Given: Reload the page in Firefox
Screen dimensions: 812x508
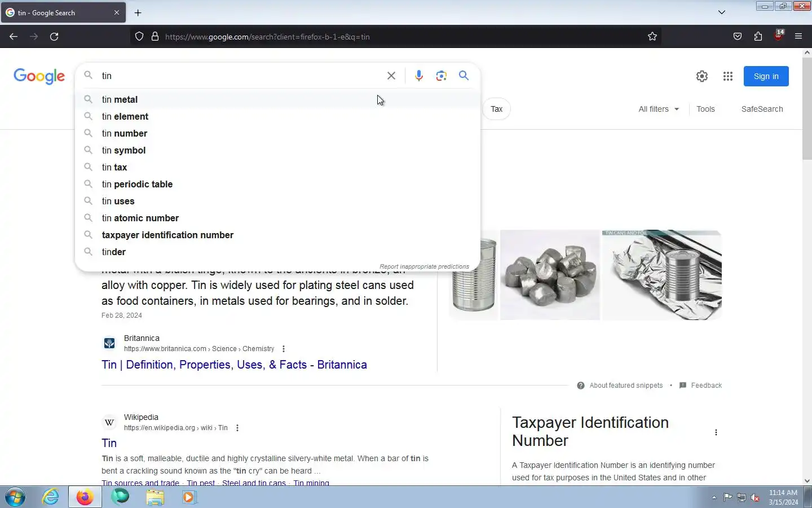Looking at the screenshot, I should coord(54,37).
